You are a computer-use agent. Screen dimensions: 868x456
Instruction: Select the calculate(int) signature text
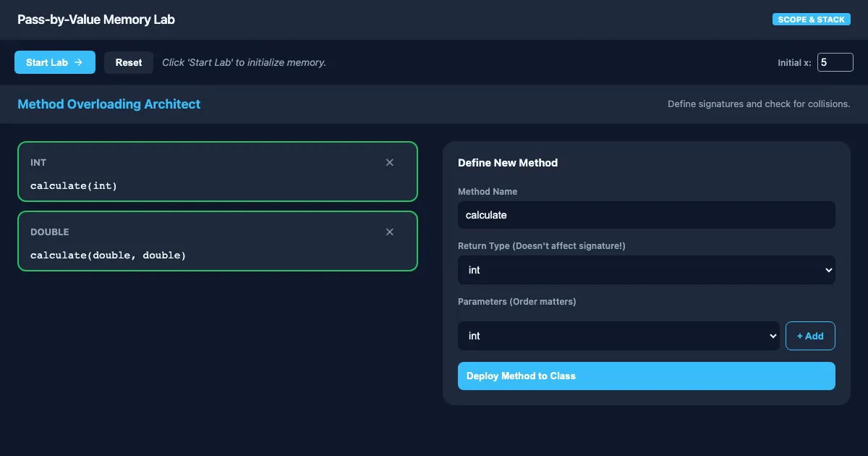tap(74, 186)
